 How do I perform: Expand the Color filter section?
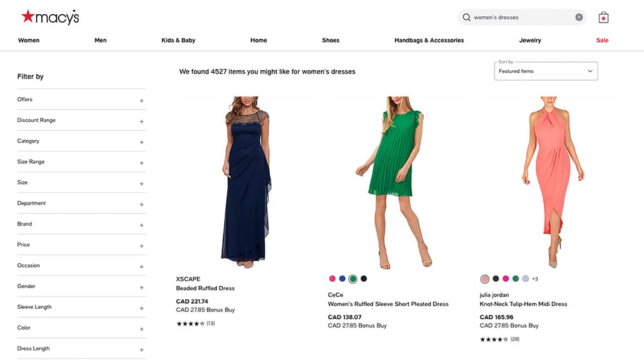(x=141, y=329)
